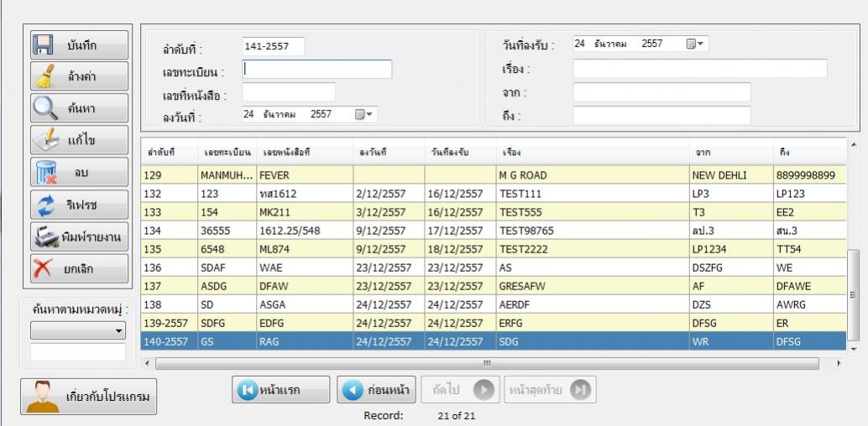Click cell ERFG in row 139-2557
The height and width of the screenshot is (426, 868).
point(593,323)
